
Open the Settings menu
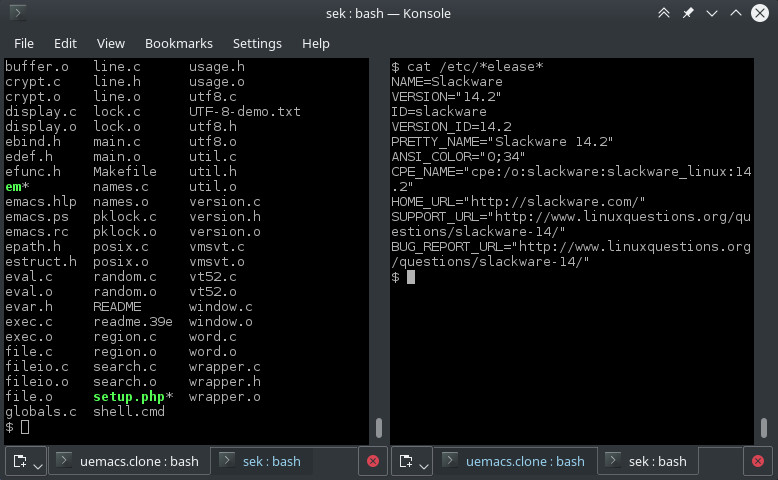(x=257, y=44)
